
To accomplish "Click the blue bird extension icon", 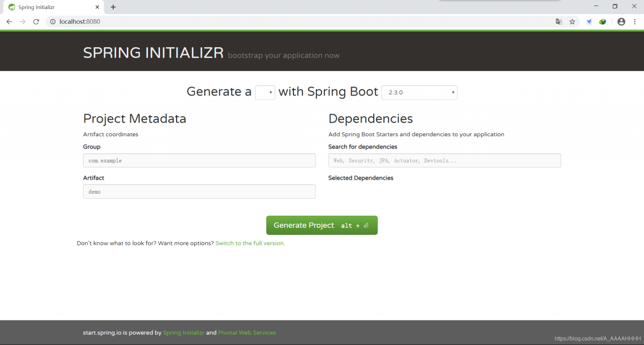I will tap(589, 22).
